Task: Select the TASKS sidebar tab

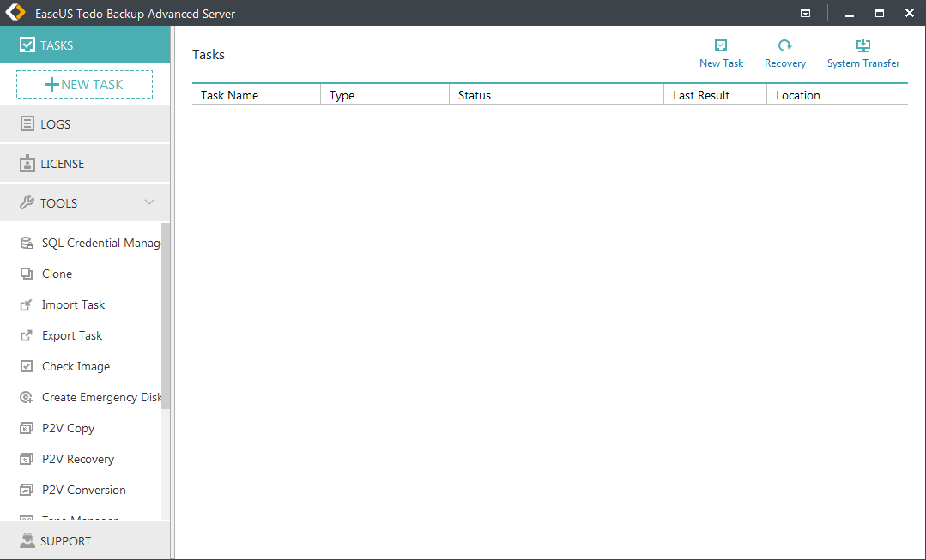Action: click(85, 45)
